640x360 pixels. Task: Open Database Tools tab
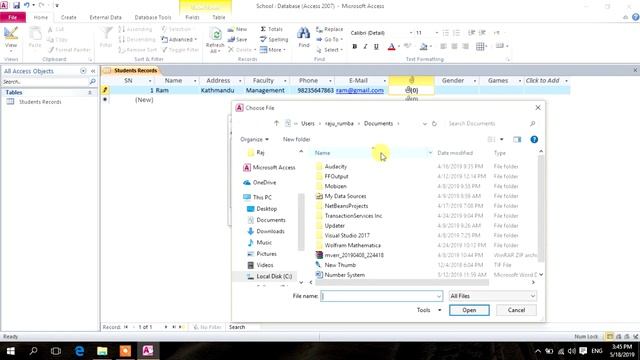[153, 17]
